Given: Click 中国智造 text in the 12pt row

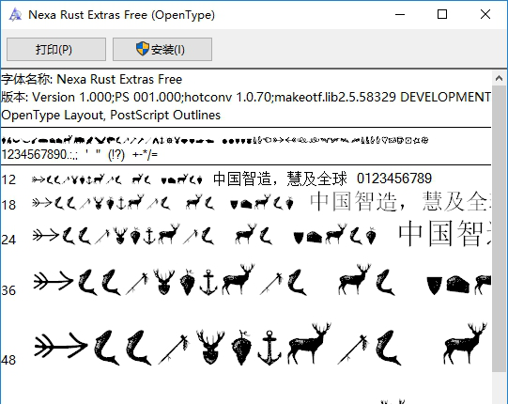Looking at the screenshot, I should [x=242, y=179].
